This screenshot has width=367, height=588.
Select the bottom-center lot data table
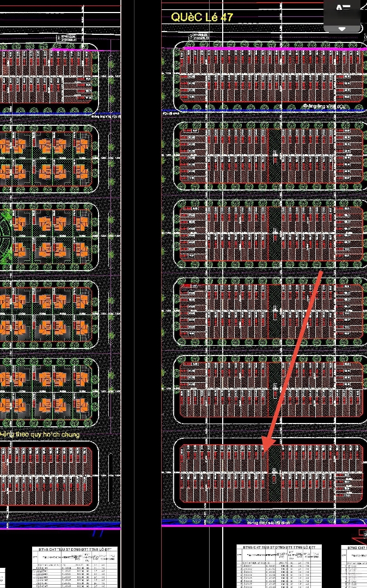coord(279,566)
